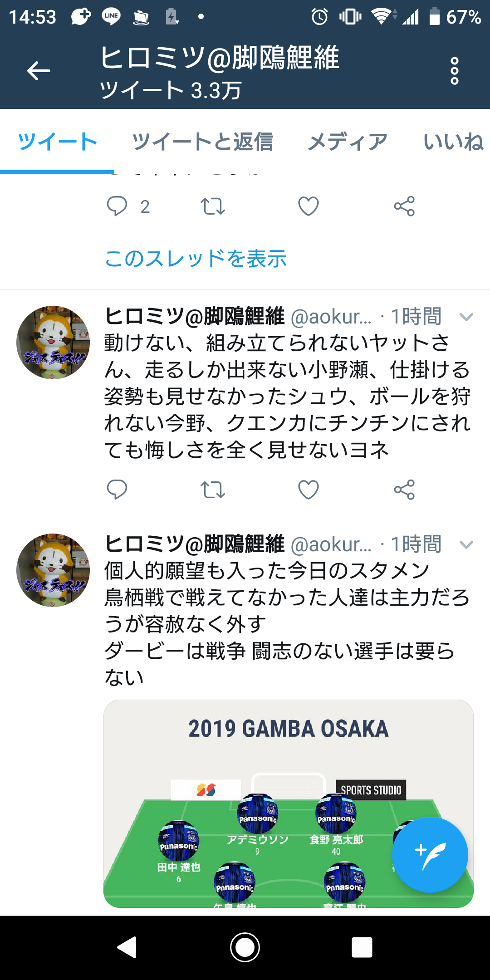
Task: Switch to メディア tab
Action: [x=348, y=142]
